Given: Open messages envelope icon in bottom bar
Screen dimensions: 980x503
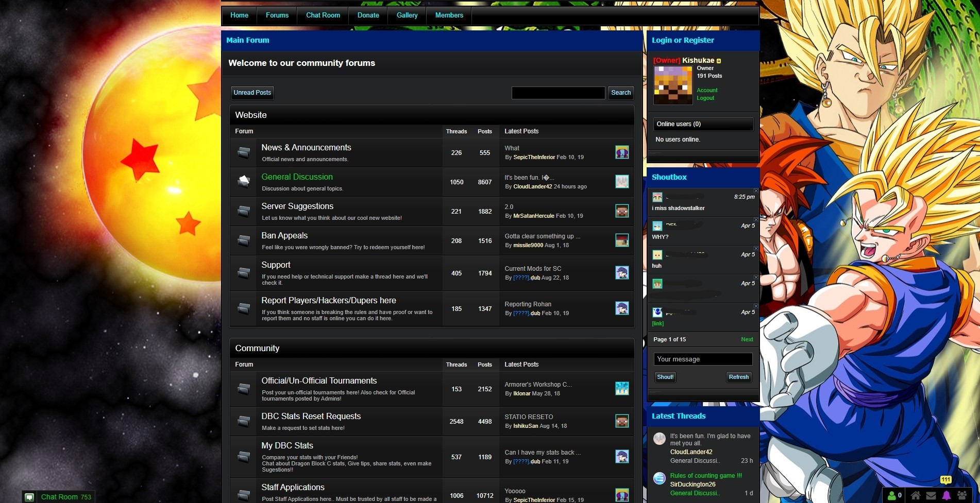Looking at the screenshot, I should [x=931, y=495].
